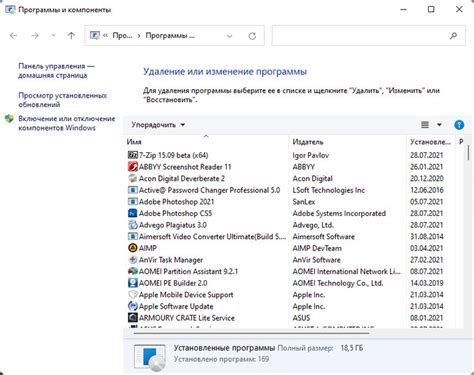Click the 03.04.2021 install date

click(x=427, y=248)
